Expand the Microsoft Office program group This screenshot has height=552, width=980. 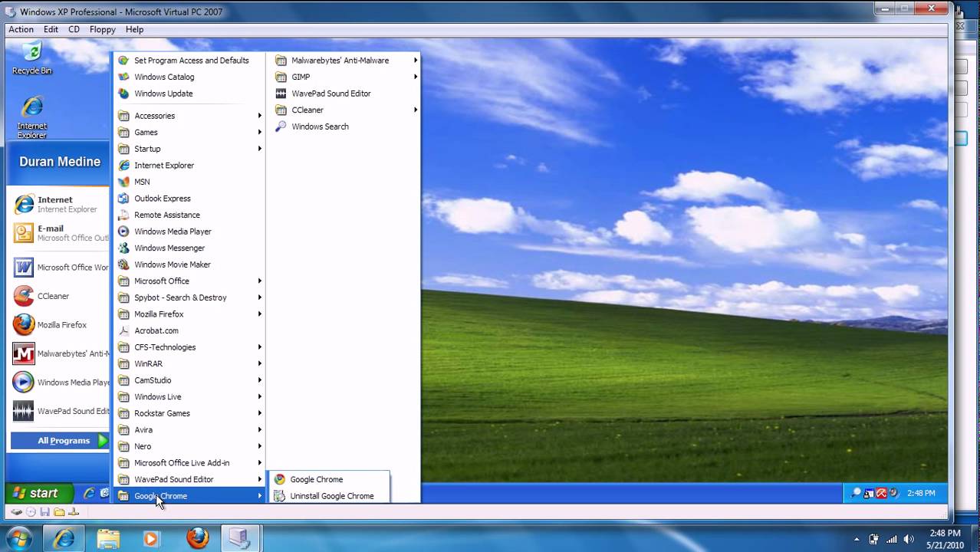click(161, 281)
